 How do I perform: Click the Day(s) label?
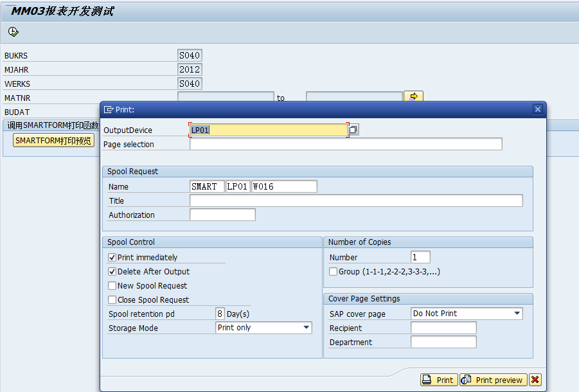[x=238, y=314]
